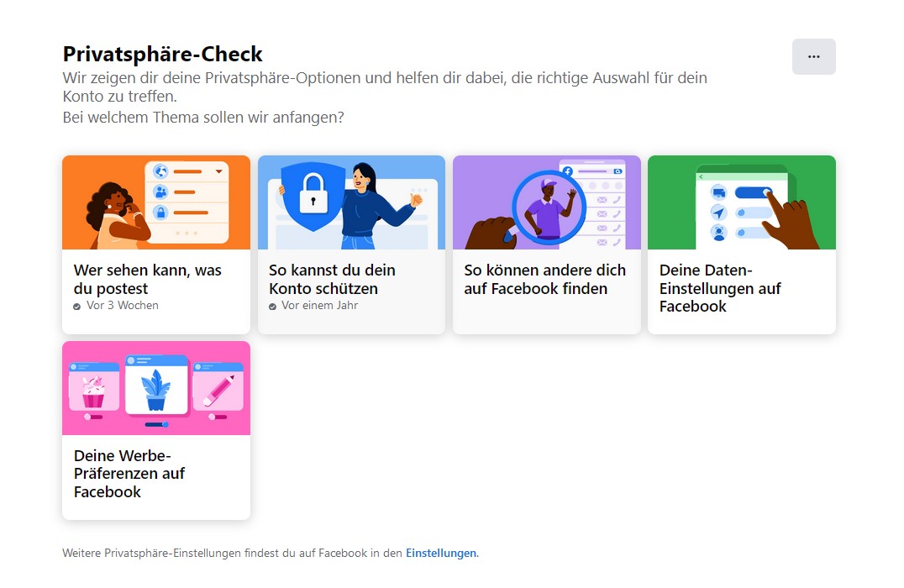This screenshot has height=588, width=904.
Task: Click the top toggle switch in green card
Action: coord(753,192)
